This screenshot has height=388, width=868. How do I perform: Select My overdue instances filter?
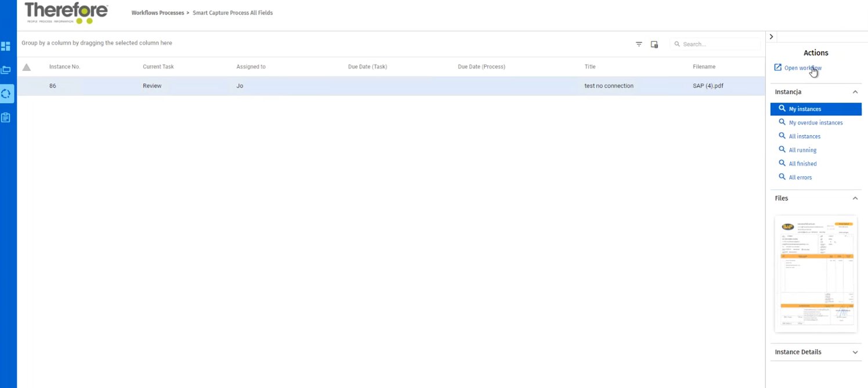[815, 123]
